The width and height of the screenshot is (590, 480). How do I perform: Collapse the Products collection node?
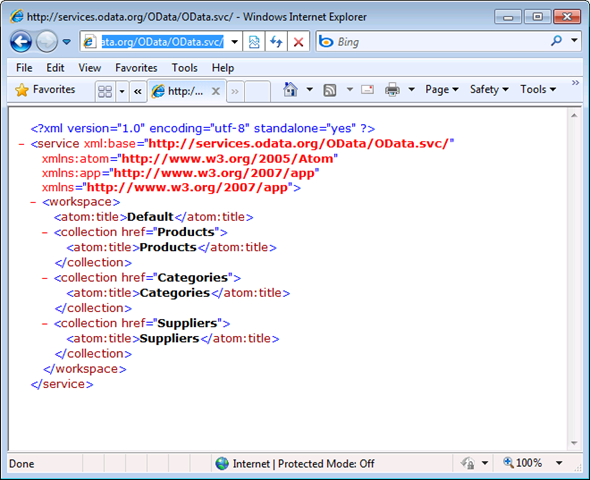[45, 233]
